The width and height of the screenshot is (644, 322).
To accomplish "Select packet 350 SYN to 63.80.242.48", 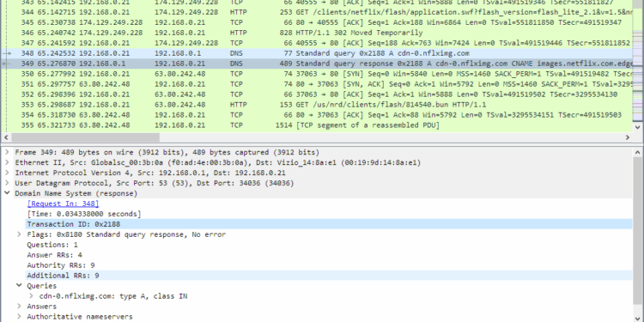I will [316, 74].
